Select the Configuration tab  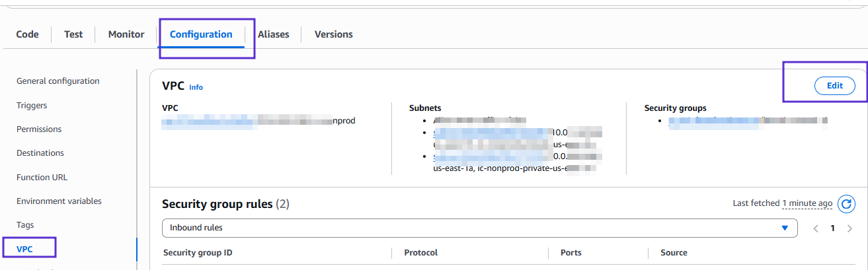201,34
